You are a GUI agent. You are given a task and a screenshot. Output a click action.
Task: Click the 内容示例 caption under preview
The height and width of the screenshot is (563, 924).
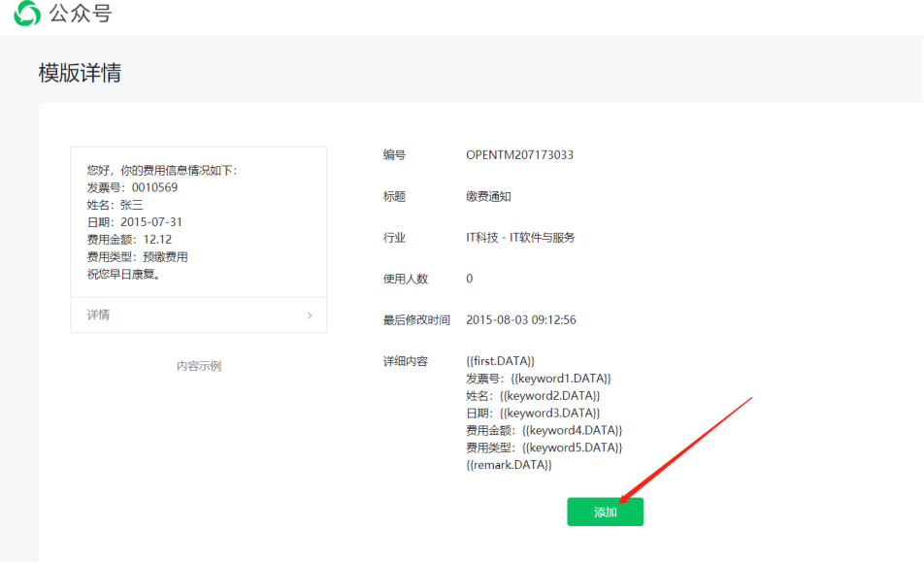(199, 366)
